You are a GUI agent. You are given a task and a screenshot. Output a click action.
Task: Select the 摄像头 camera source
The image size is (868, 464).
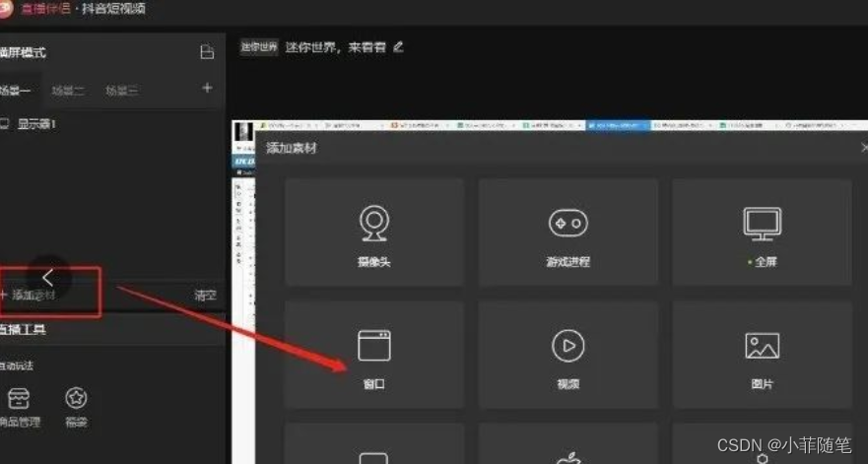(374, 232)
